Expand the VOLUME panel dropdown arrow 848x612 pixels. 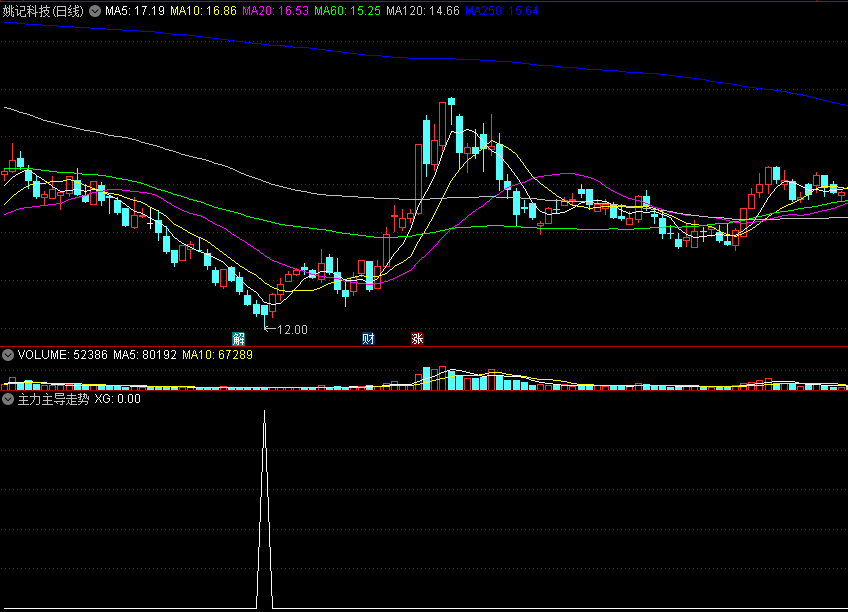(x=8, y=355)
